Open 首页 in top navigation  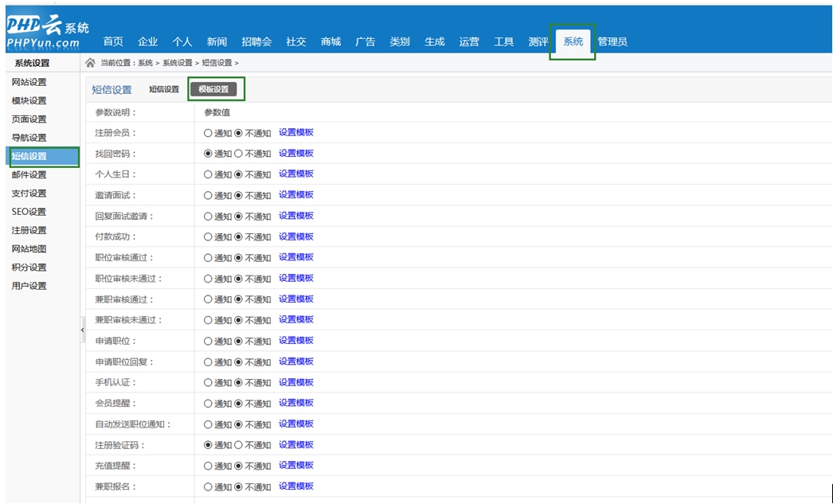(x=113, y=42)
